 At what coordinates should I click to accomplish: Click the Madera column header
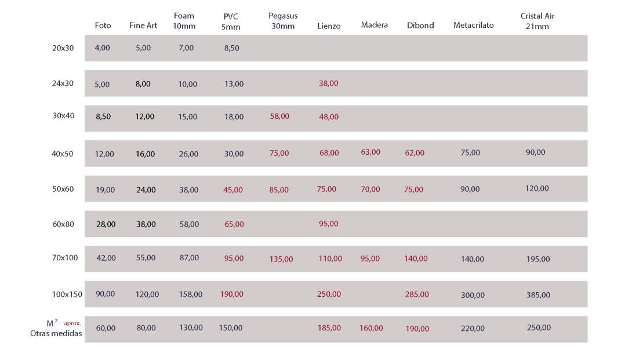pyautogui.click(x=374, y=25)
